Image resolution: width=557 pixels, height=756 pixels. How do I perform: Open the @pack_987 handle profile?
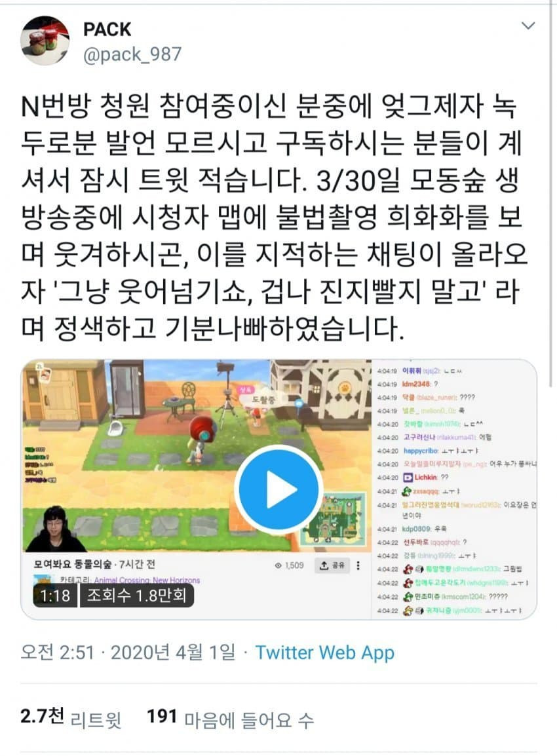[x=132, y=54]
